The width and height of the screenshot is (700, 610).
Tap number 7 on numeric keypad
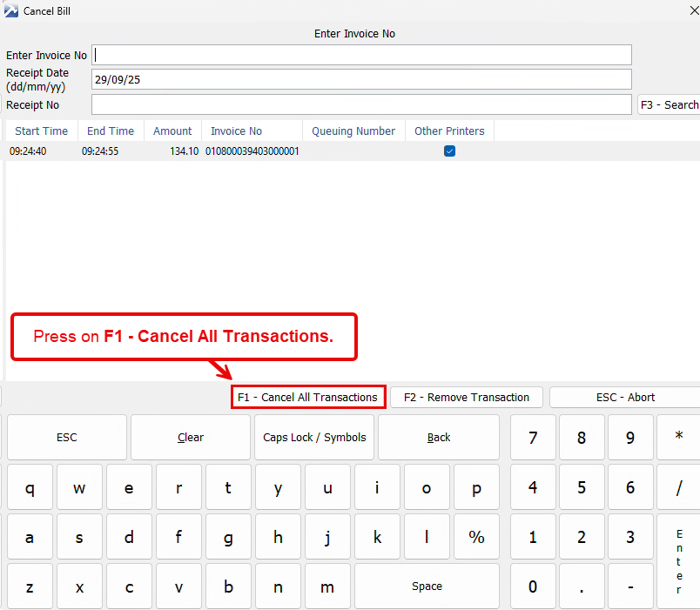[533, 438]
